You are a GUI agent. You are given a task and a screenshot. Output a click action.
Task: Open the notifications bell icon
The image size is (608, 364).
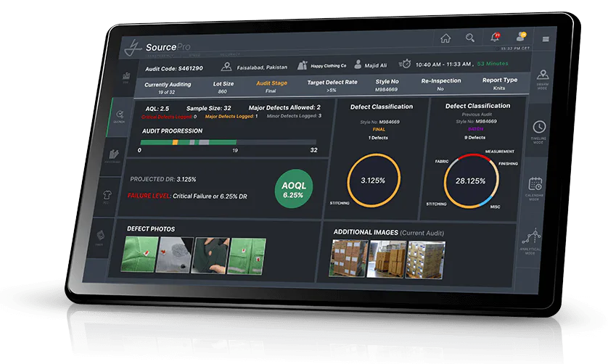point(495,37)
